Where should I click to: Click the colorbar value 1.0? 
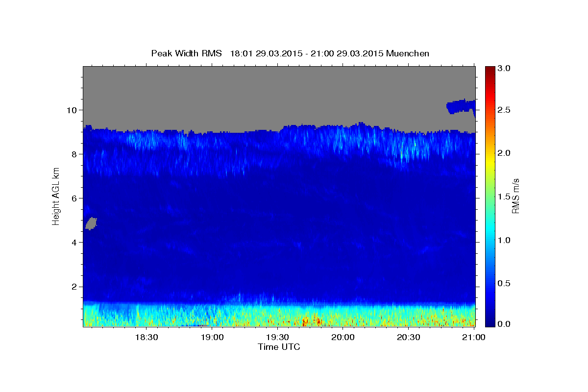click(x=505, y=240)
